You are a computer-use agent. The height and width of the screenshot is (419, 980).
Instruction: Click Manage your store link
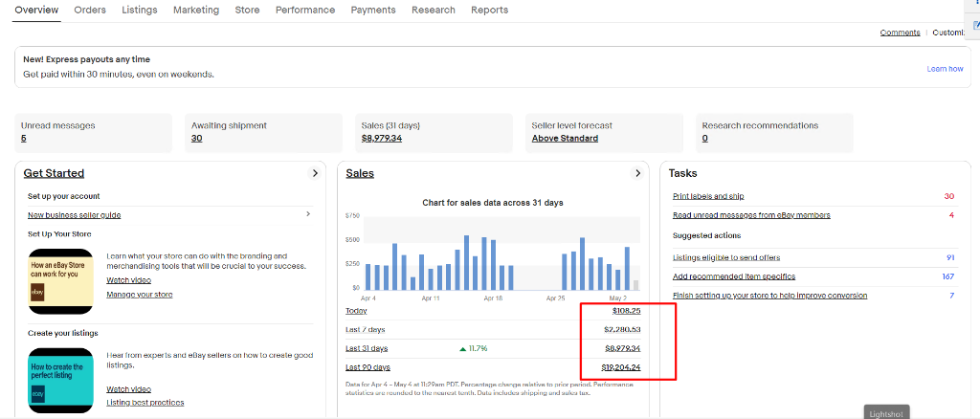[x=140, y=295]
